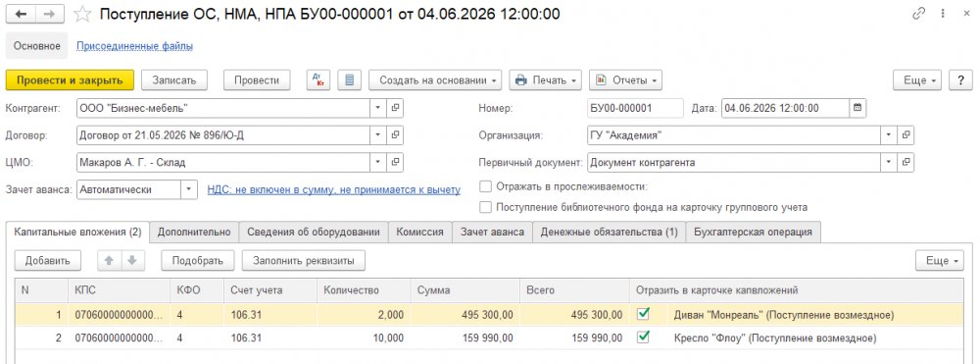Open the Зачет аванса tab
Viewport: 980px width, 364px height.
[493, 232]
